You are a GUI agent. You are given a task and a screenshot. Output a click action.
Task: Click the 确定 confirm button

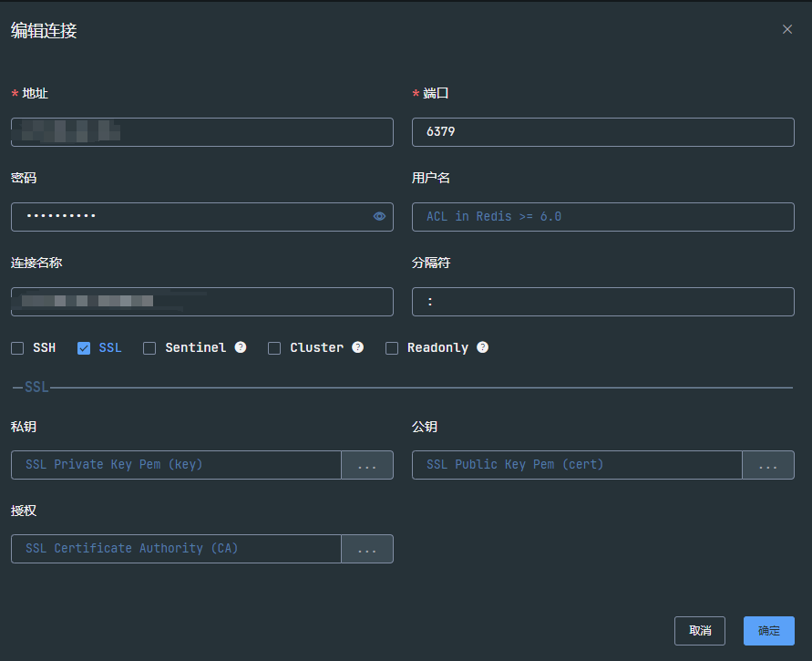click(769, 631)
